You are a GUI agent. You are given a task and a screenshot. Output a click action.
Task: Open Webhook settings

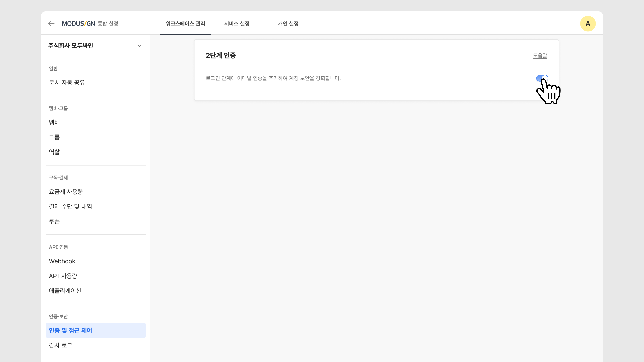point(62,261)
